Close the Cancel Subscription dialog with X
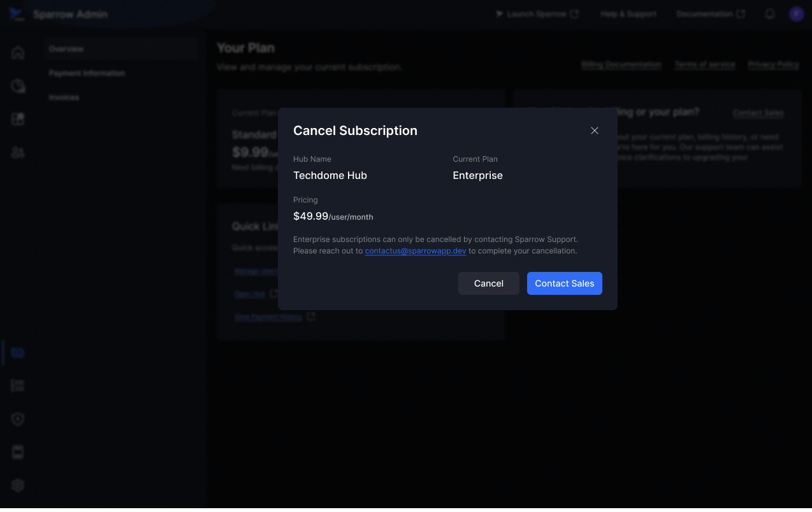812x512 pixels. [x=595, y=131]
